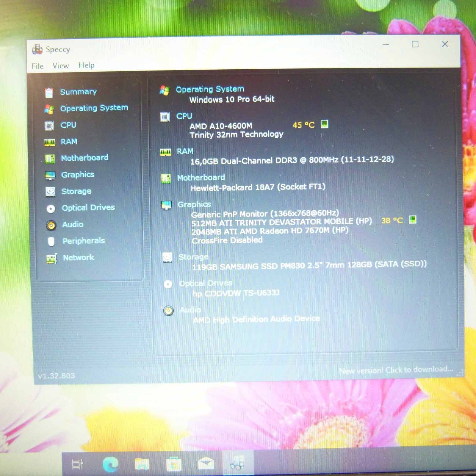Screen dimensions: 476x476
Task: Click the CPU icon in summary panel
Action: [x=165, y=117]
